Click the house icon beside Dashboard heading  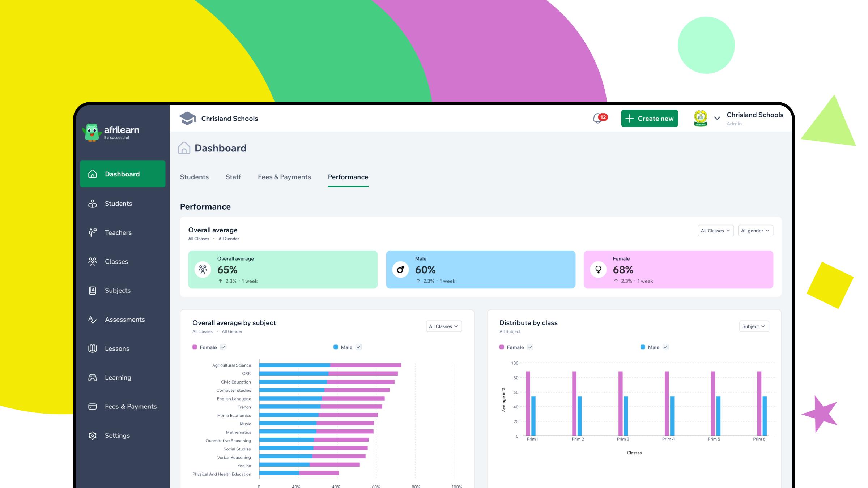point(184,148)
